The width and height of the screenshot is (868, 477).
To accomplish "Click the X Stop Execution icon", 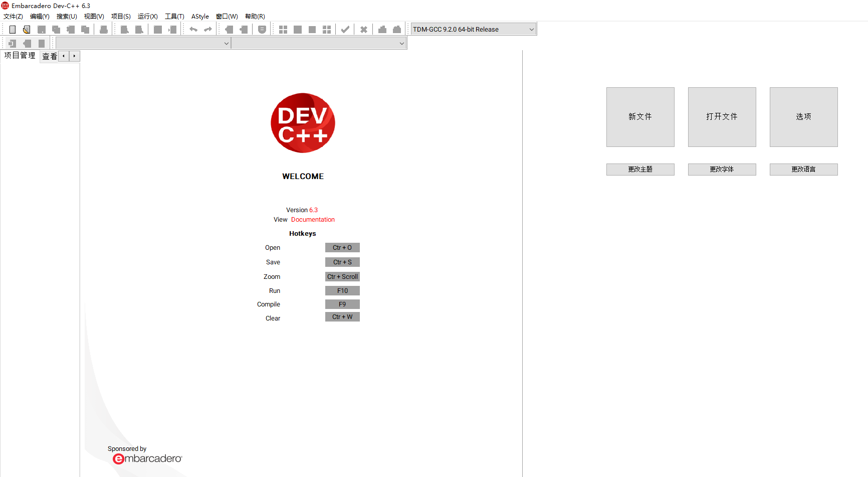I will [364, 30].
